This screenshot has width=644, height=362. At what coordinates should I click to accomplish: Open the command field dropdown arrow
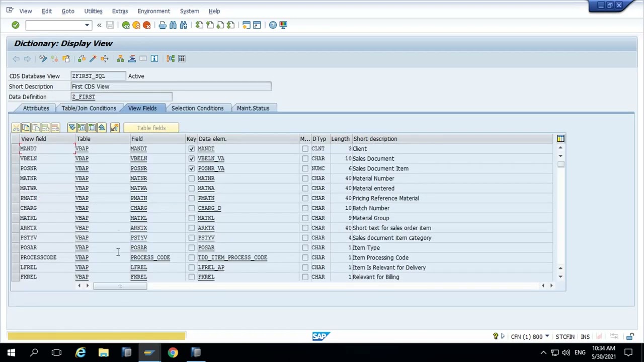[x=87, y=25]
